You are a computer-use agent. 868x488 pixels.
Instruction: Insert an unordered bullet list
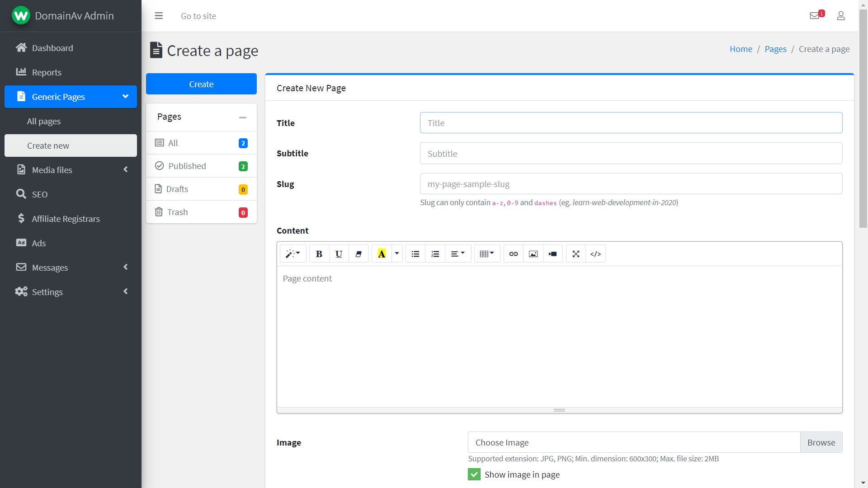point(415,254)
